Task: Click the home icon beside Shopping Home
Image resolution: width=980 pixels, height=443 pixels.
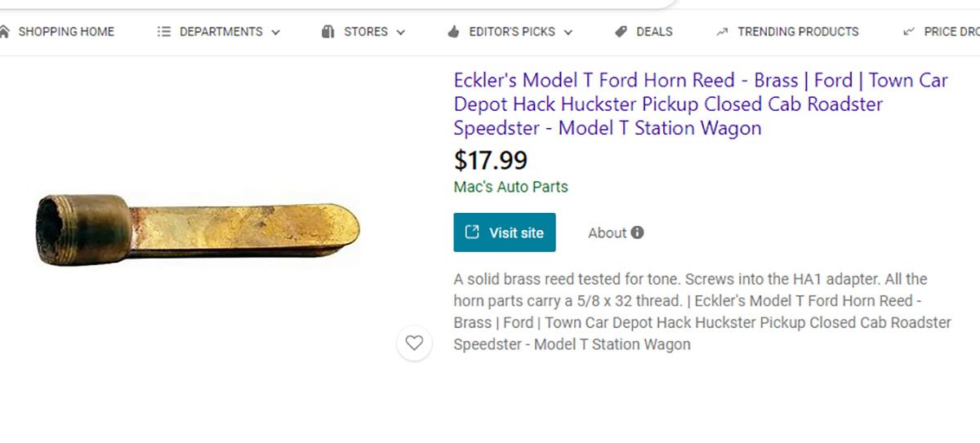Action: [4, 32]
